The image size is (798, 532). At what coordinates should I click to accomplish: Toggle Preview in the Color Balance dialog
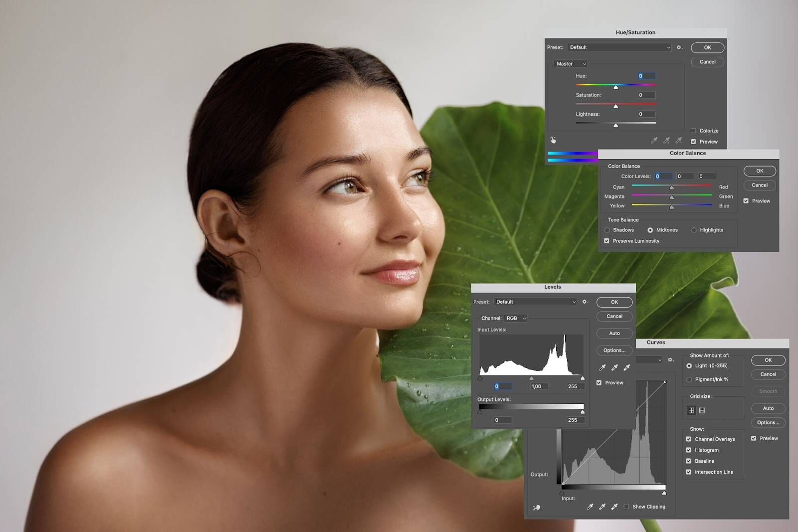[746, 201]
